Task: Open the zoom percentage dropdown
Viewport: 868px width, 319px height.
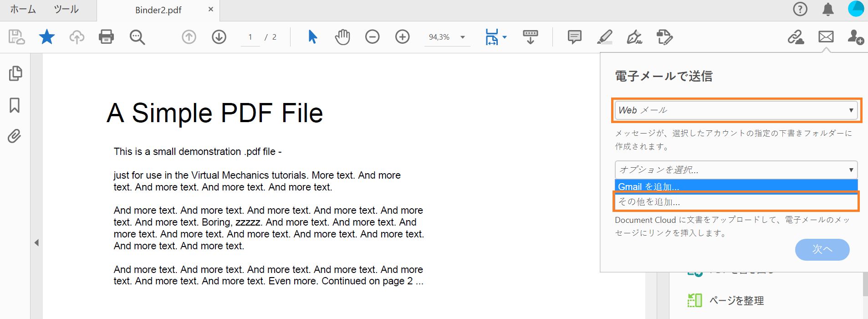Action: (x=463, y=37)
